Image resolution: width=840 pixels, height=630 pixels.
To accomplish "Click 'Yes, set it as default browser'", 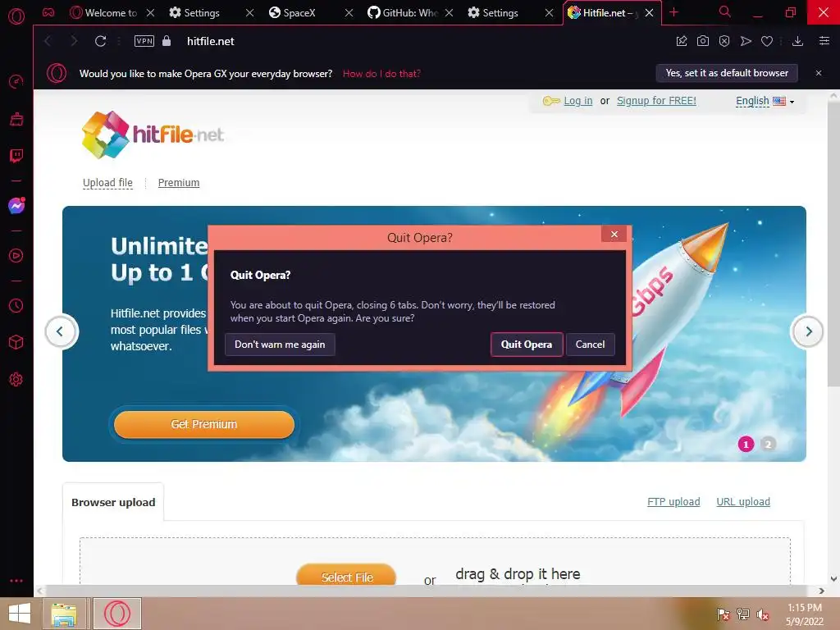I will click(727, 73).
